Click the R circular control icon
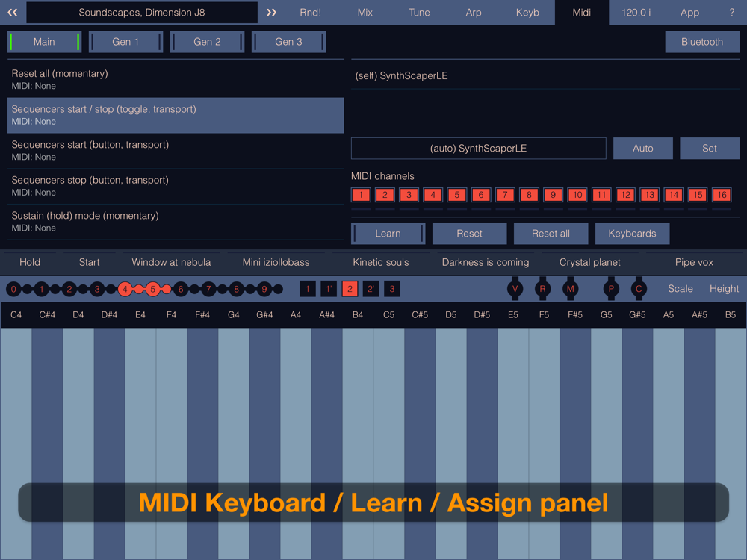 coord(542,289)
